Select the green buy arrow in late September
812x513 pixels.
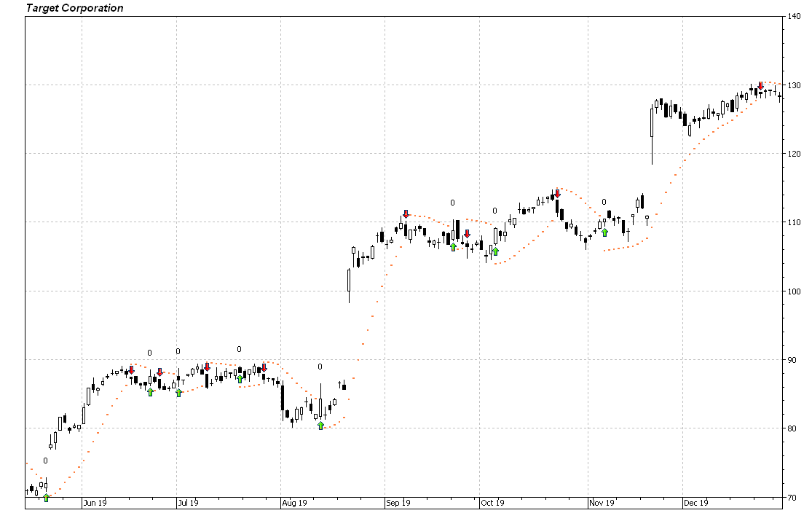(x=453, y=246)
